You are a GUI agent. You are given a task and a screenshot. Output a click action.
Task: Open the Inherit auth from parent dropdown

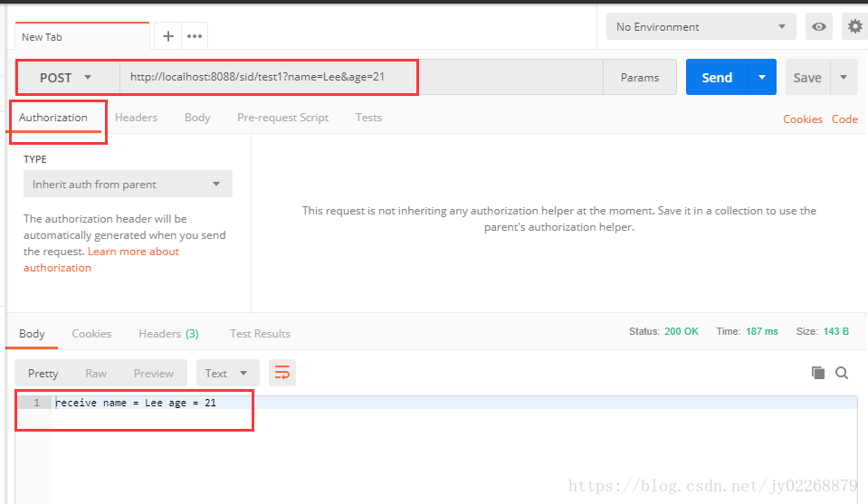point(128,185)
